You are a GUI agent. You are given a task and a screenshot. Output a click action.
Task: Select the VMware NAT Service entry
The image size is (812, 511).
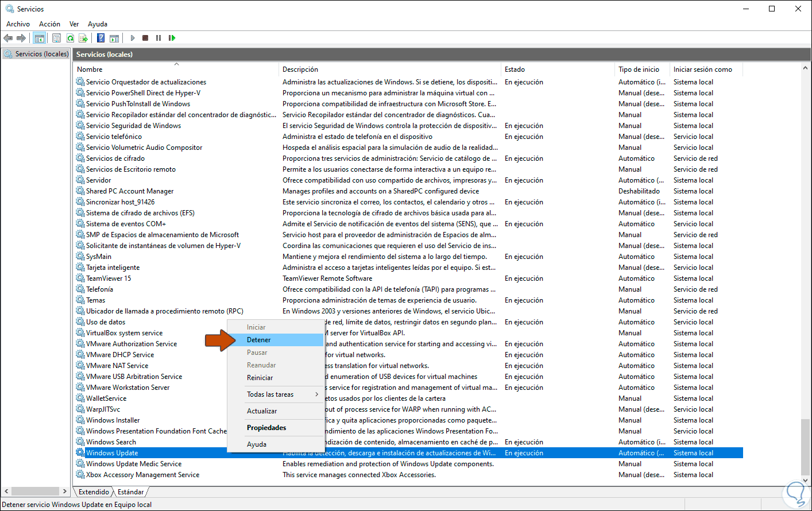[x=117, y=366]
